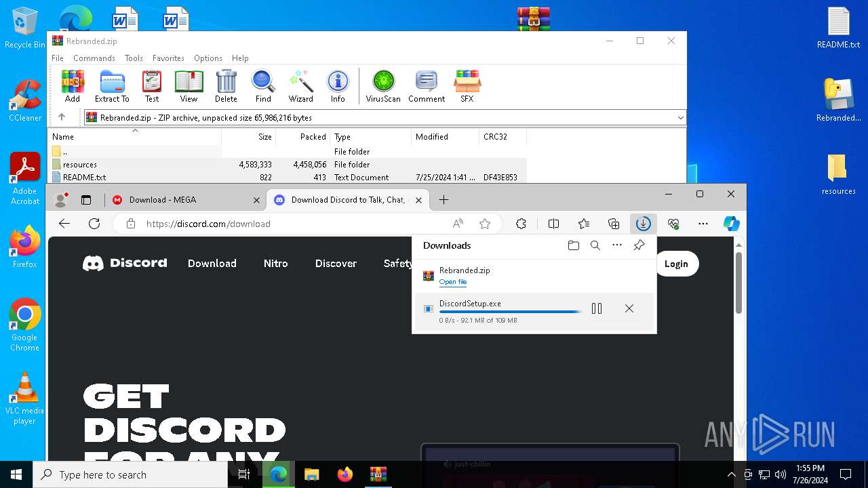Open the Edge profile icon
This screenshot has width=868, height=488.
point(61,200)
